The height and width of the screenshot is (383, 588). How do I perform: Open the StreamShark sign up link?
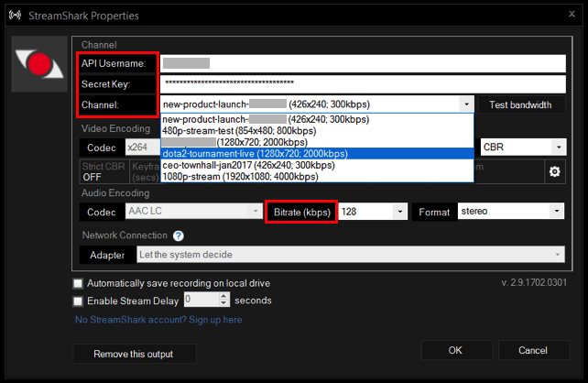pyautogui.click(x=159, y=320)
